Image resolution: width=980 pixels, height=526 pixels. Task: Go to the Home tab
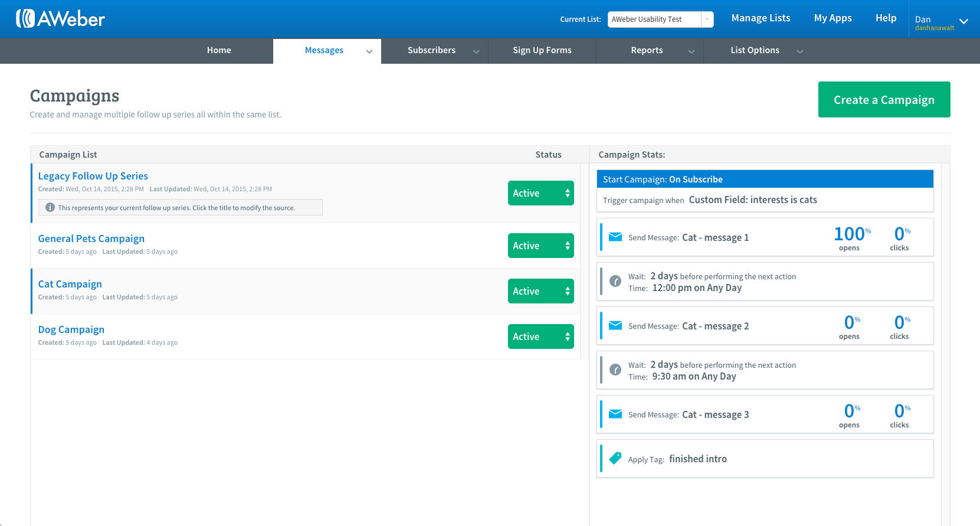[219, 50]
